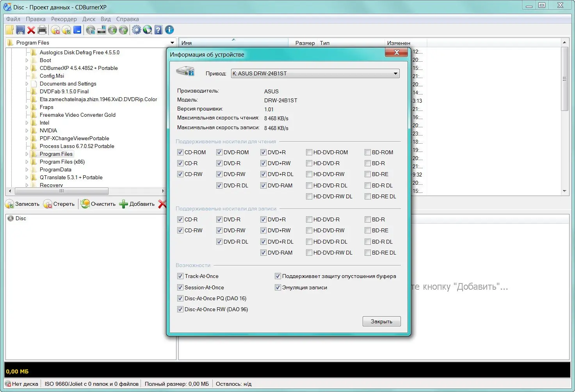Click the Добавить add button
575x392 pixels.
click(137, 204)
